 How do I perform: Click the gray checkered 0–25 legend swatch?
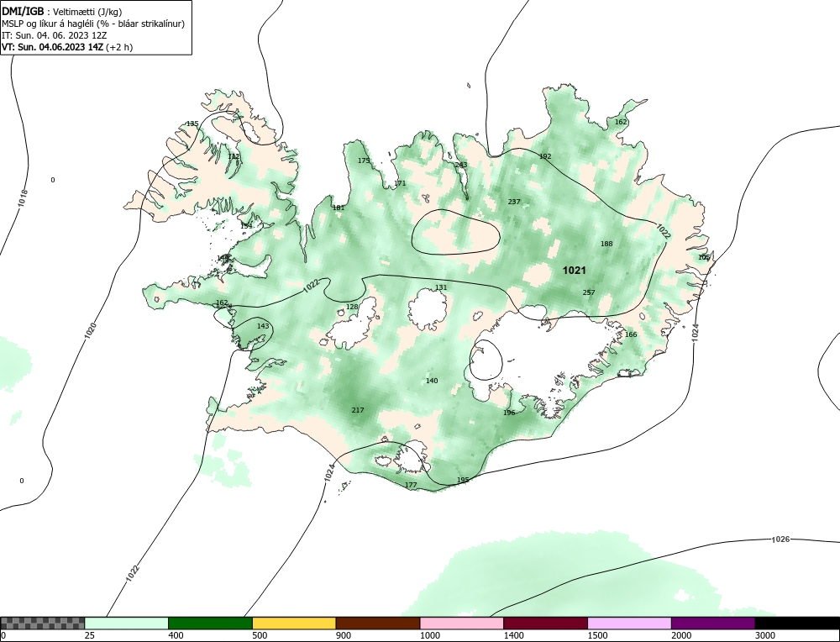[42, 624]
